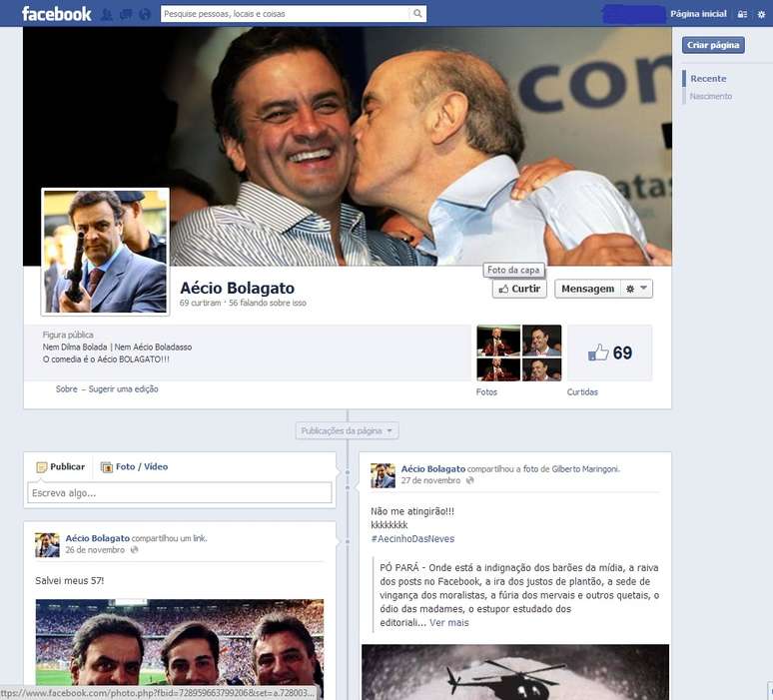This screenshot has width=773, height=700.
Task: Open the Publicações da página dropdown
Action: tap(347, 431)
